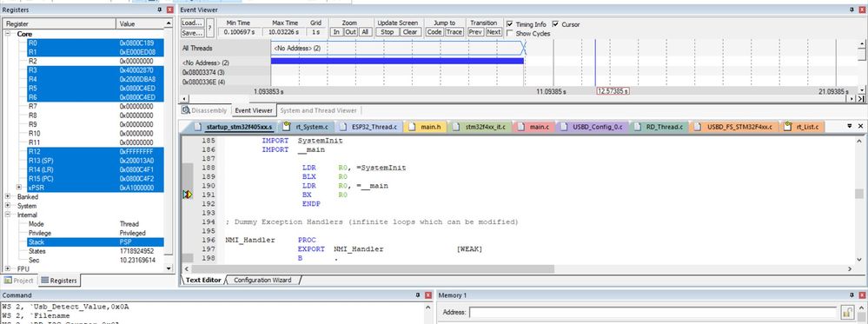Pin the Command window

point(419,295)
